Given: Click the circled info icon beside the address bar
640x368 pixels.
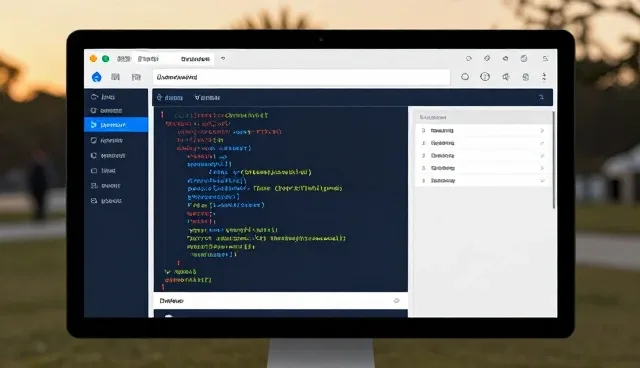Looking at the screenshot, I should tap(485, 77).
